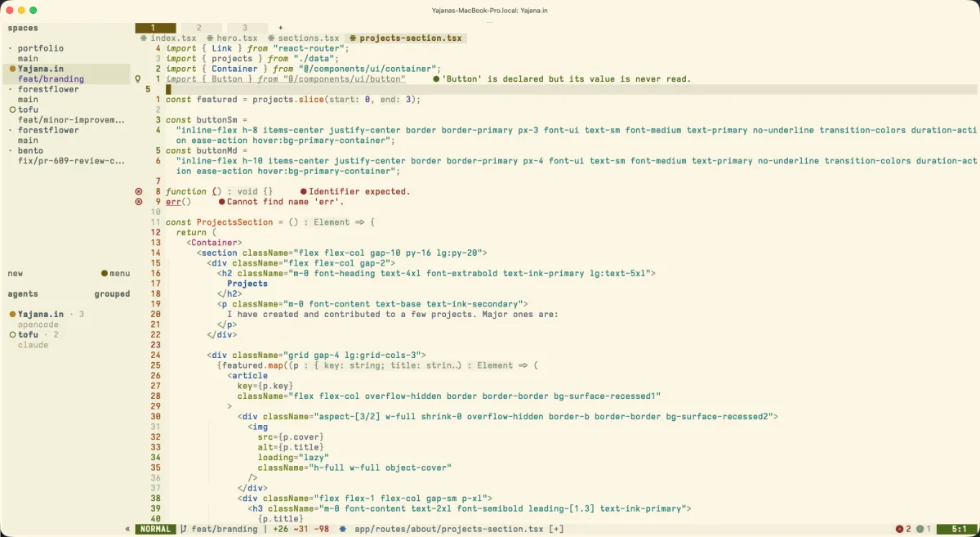Viewport: 980px width, 537px height.
Task: Click the 'loading="lazy"' attribute line
Action: pos(293,457)
